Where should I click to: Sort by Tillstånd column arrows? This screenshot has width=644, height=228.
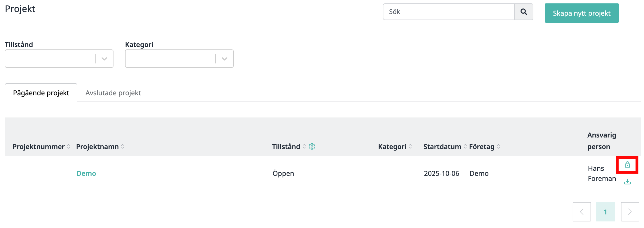(x=304, y=147)
